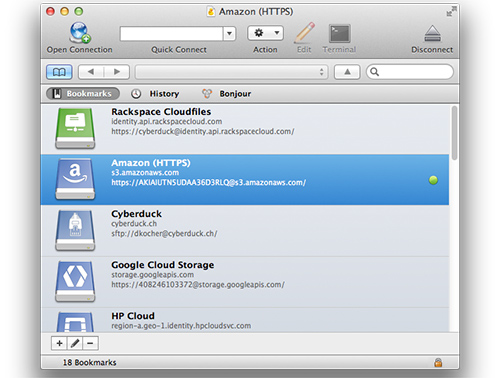
Task: Open the Action gear menu
Action: click(x=266, y=33)
